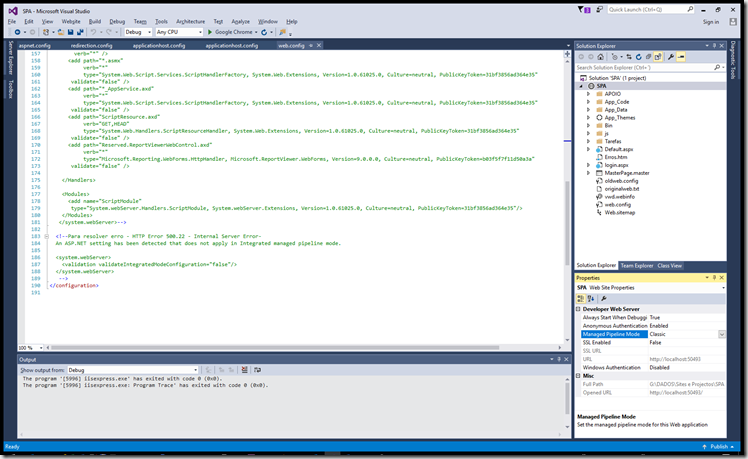Select Web.sitemap in Solution Explorer
Screen dimensions: 748x459
tap(620, 212)
